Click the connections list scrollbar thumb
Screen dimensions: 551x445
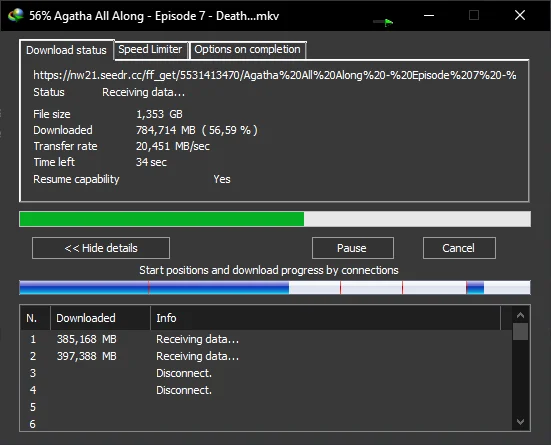[x=520, y=332]
